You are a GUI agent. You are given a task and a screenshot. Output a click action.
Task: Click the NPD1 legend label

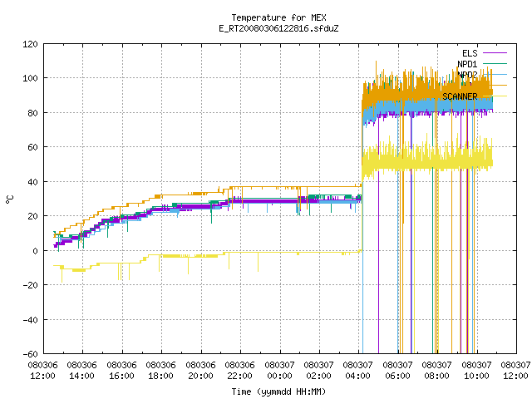pos(467,64)
